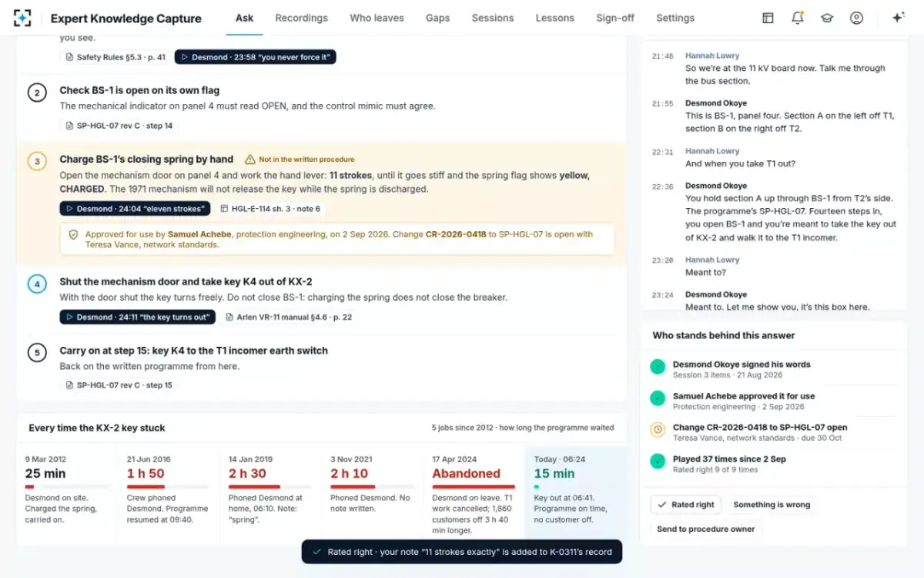Viewport: 924px width, 578px height.
Task: Click the shield icon in approval note
Action: 74,234
